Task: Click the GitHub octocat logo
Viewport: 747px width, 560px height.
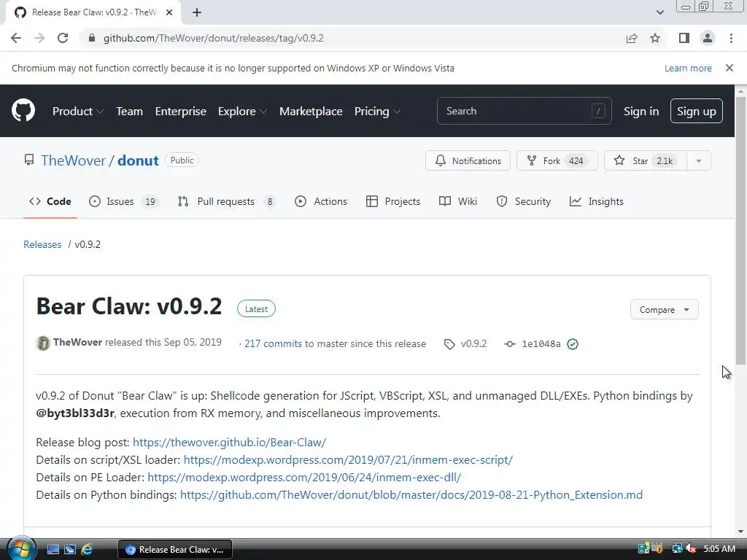Action: (x=23, y=111)
